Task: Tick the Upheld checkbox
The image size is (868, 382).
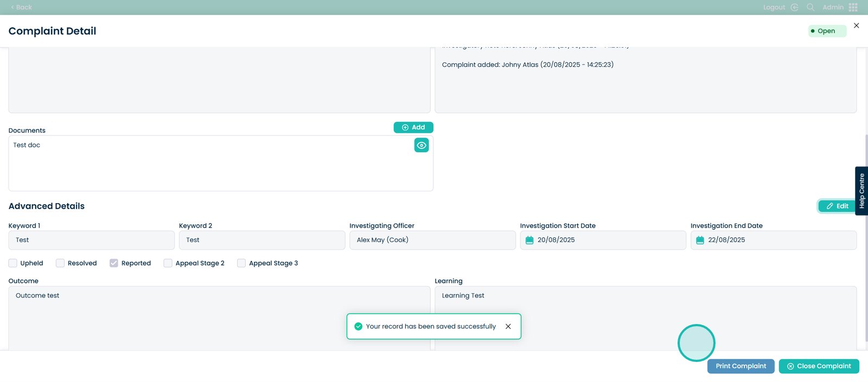Action: [13, 263]
